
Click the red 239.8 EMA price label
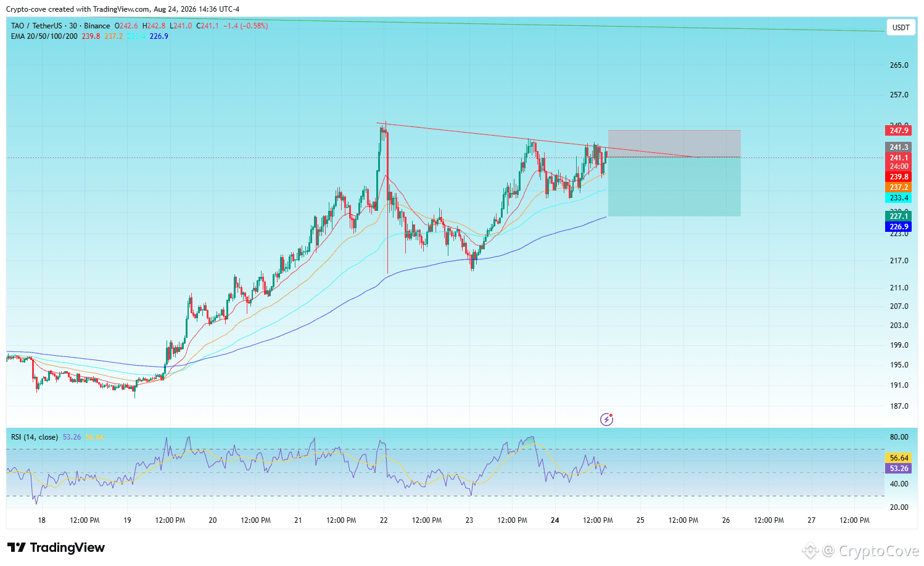[899, 177]
